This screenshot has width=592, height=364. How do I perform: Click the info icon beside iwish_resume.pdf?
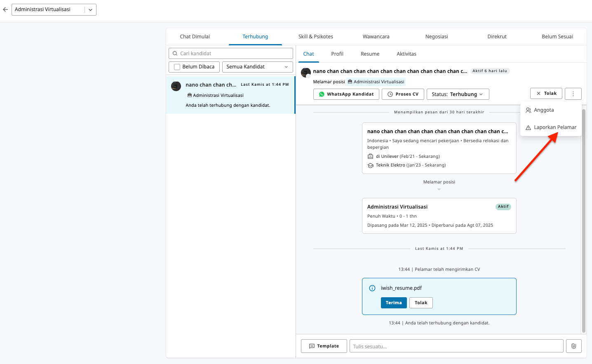372,288
